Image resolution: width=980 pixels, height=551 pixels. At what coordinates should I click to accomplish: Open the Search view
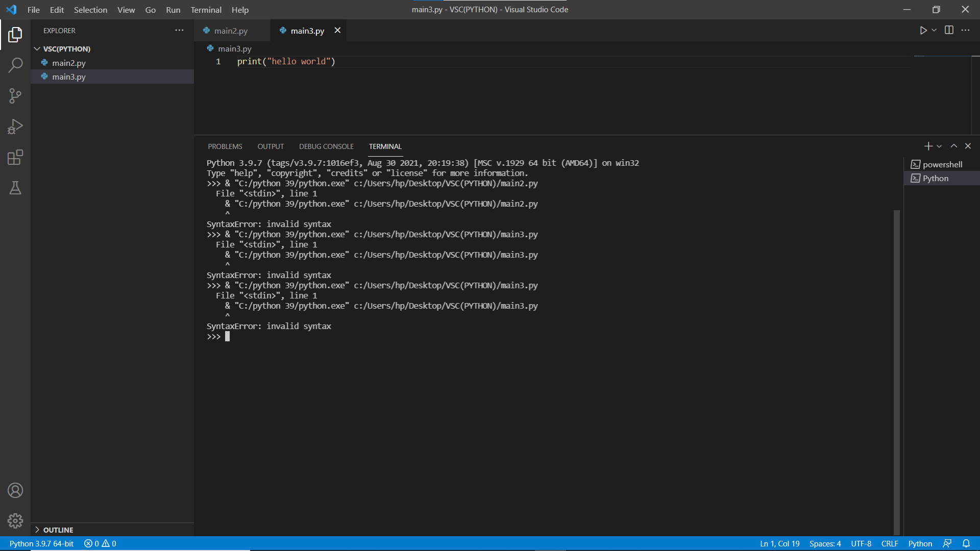(x=15, y=65)
